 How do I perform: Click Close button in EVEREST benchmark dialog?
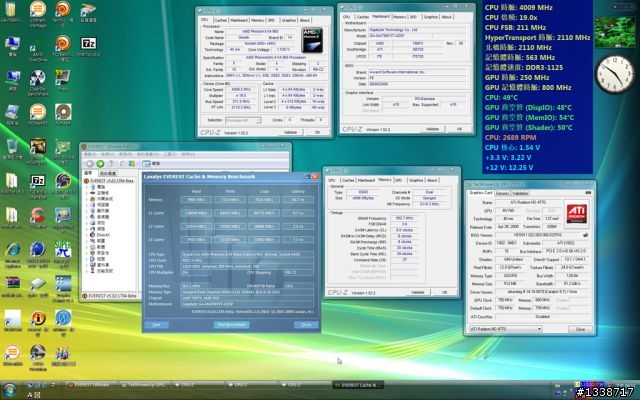point(306,325)
